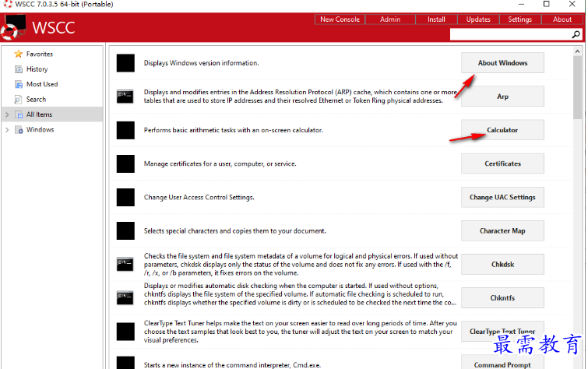Image resolution: width=588 pixels, height=369 pixels.
Task: Launch About Windows
Action: click(502, 63)
